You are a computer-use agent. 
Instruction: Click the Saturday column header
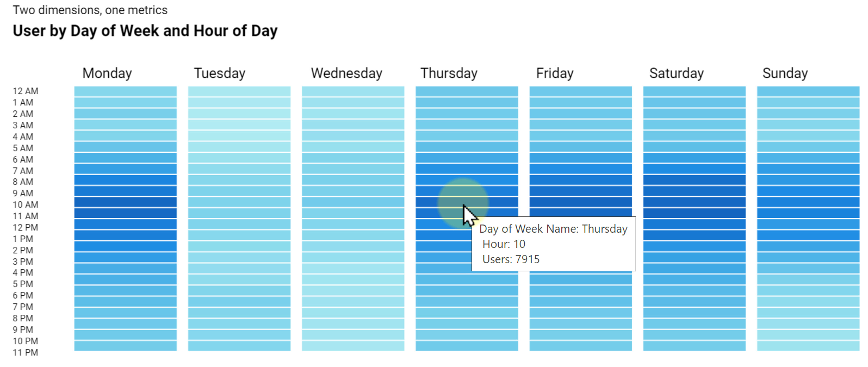tap(677, 73)
